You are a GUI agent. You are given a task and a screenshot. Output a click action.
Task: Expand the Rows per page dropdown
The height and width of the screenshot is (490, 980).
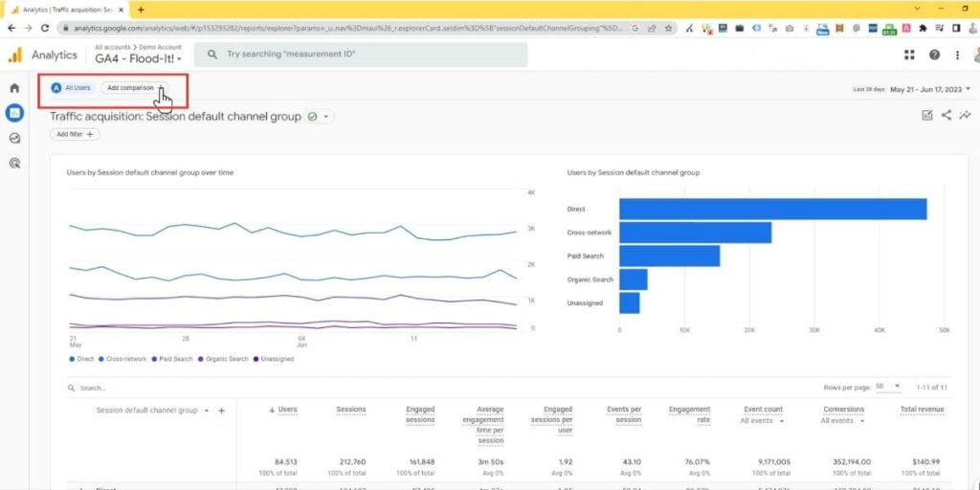pyautogui.click(x=890, y=387)
